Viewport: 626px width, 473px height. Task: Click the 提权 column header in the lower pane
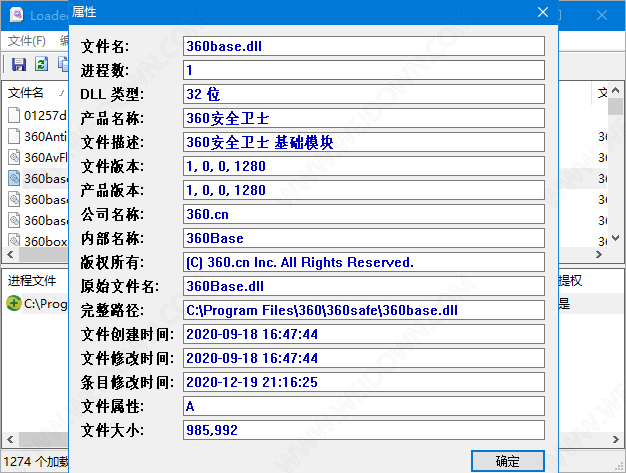570,281
